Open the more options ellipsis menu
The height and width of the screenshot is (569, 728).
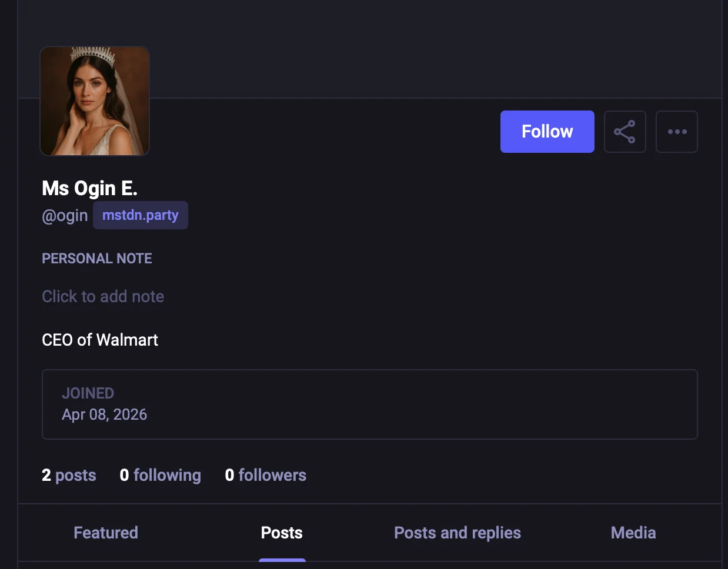[676, 132]
